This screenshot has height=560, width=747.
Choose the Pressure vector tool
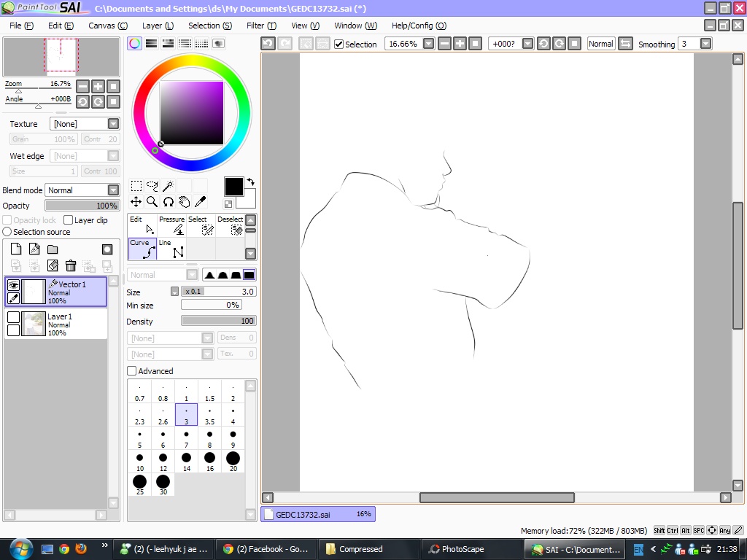click(x=171, y=225)
